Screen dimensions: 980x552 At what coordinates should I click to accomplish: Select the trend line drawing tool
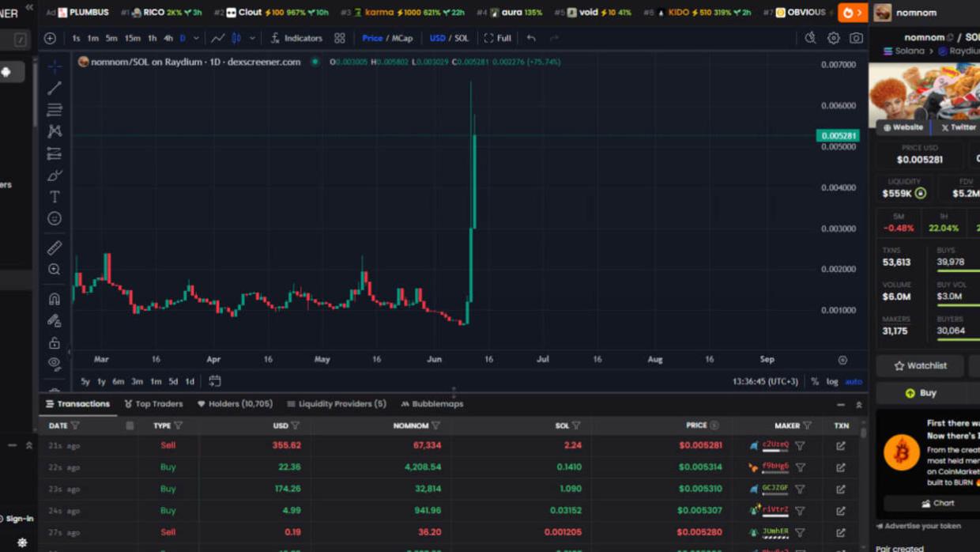pyautogui.click(x=54, y=88)
